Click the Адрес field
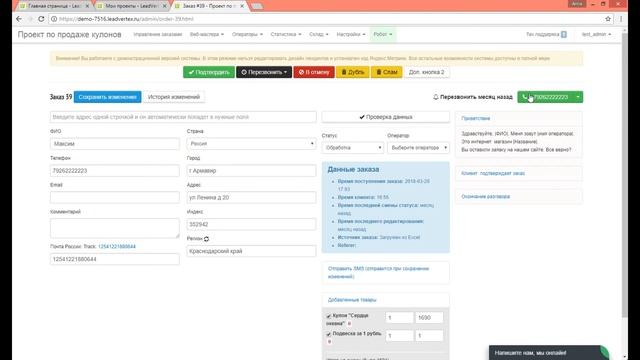The width and height of the screenshot is (640, 360). click(251, 198)
